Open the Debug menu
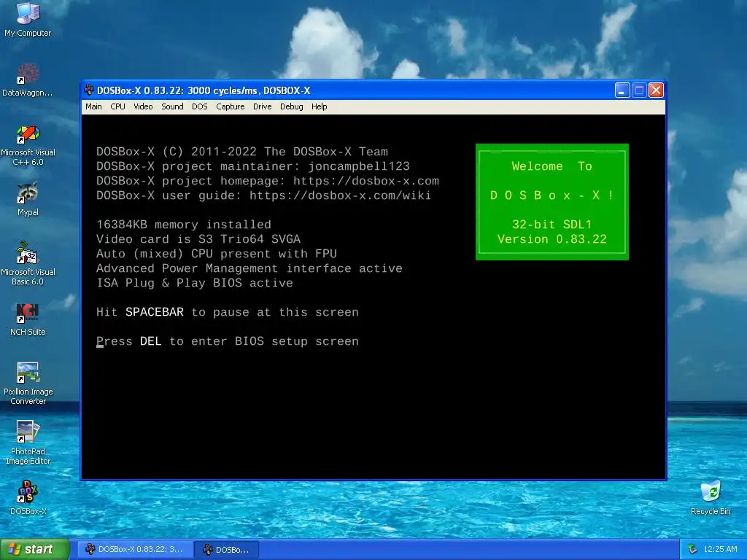 tap(292, 106)
